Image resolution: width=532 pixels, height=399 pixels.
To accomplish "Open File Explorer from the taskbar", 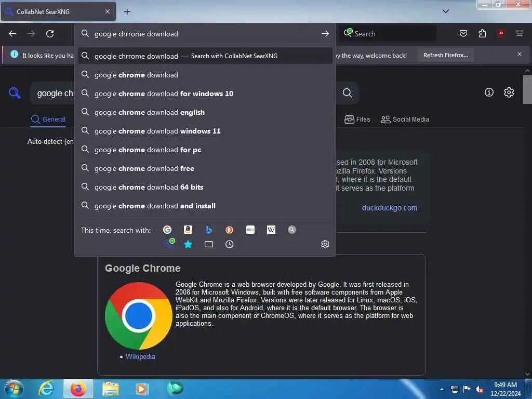I will pos(111,389).
